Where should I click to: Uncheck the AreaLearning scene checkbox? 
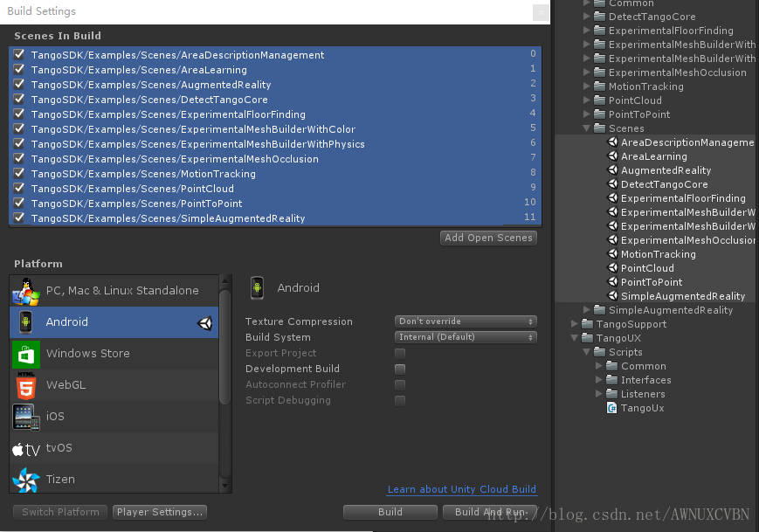coord(19,69)
